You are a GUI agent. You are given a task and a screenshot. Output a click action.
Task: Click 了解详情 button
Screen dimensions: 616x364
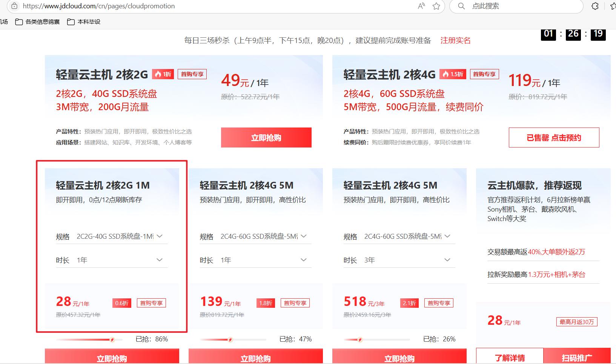point(510,357)
